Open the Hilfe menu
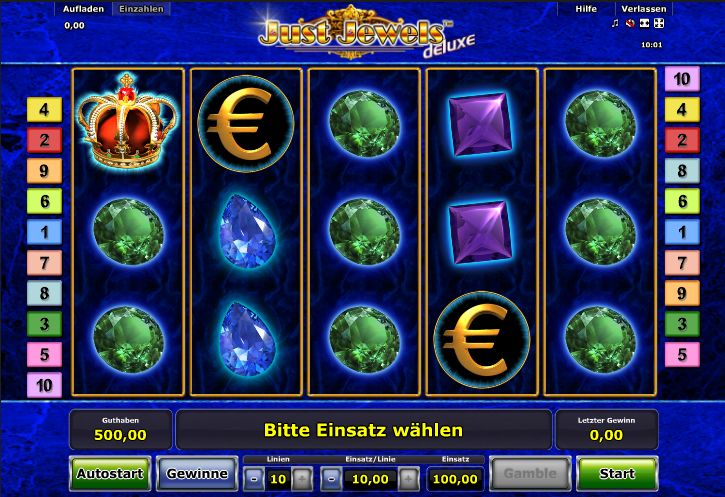725x497 pixels. (x=586, y=9)
